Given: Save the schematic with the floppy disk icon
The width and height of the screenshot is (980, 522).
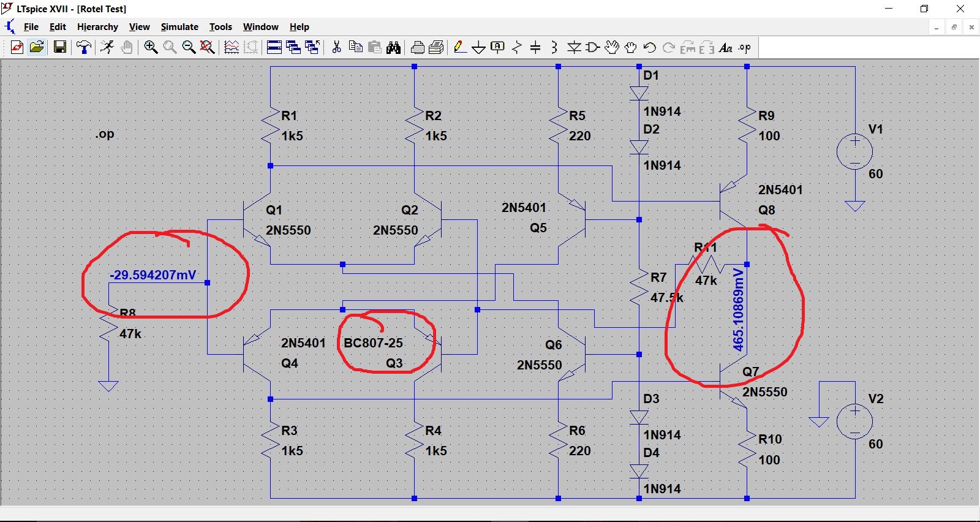Looking at the screenshot, I should tap(60, 47).
